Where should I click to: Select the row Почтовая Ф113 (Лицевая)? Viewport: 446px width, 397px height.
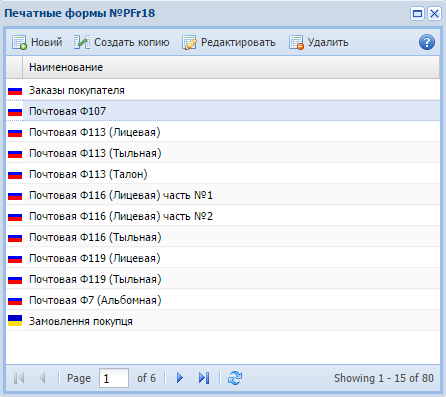pos(223,132)
